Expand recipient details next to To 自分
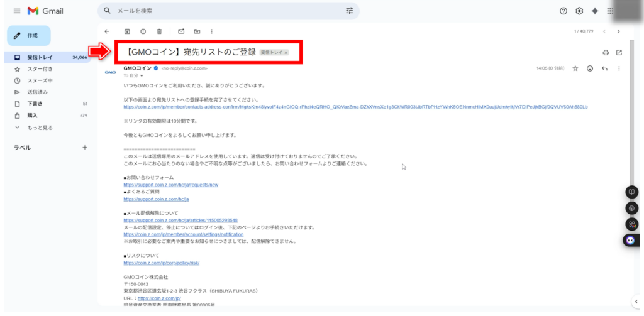Screen dimensions: 644x316 tap(142, 75)
